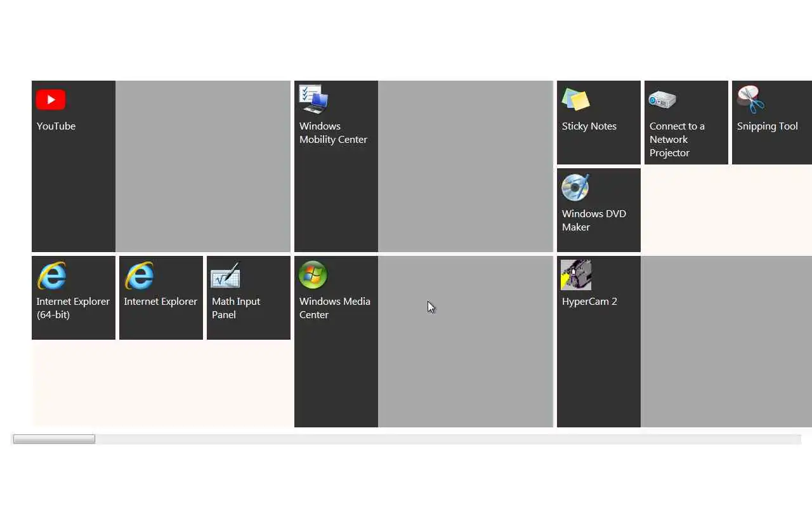Select the 'Windows Media Center' label
The width and height of the screenshot is (812, 508).
click(x=335, y=308)
